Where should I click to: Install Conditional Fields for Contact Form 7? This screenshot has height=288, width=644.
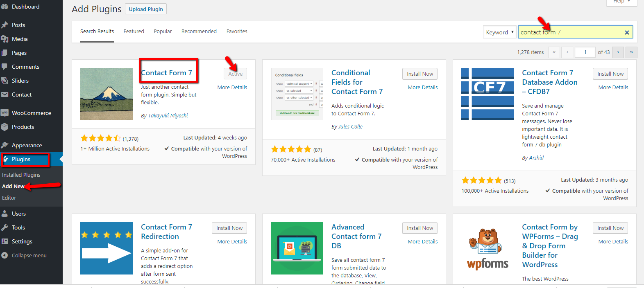(420, 74)
